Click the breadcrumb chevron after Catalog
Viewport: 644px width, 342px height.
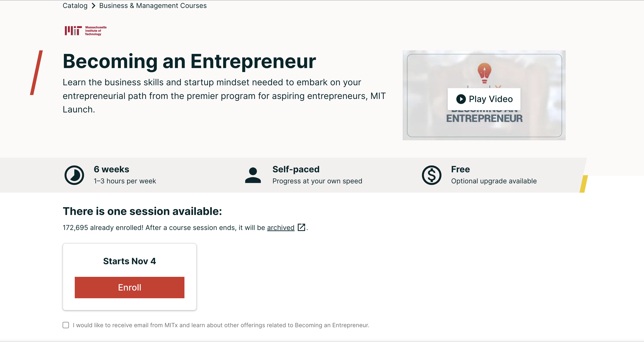coord(94,6)
